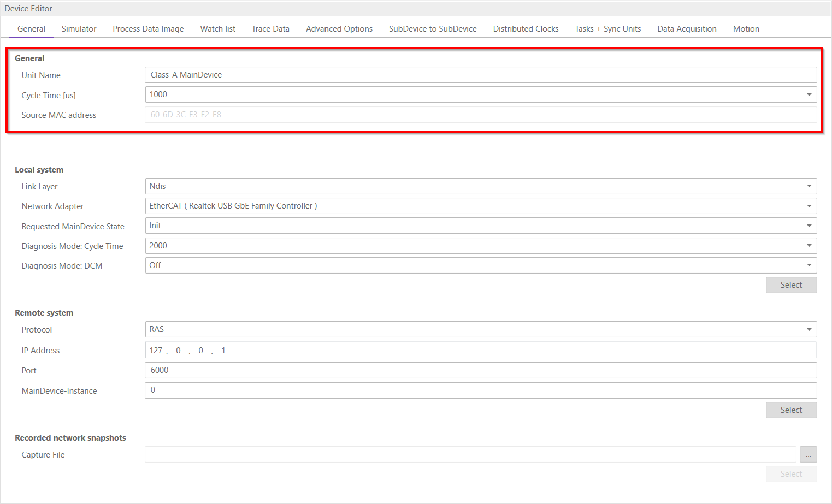Switch to Process Data Image tab

click(148, 29)
